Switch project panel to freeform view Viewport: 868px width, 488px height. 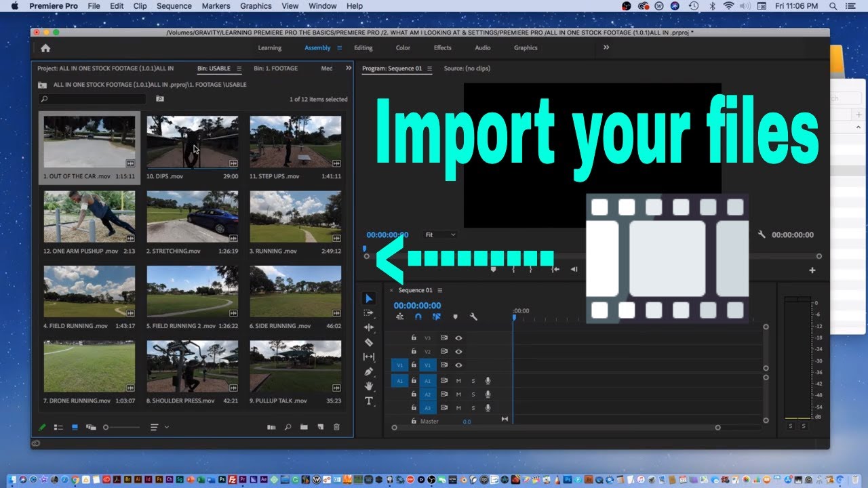tap(91, 428)
